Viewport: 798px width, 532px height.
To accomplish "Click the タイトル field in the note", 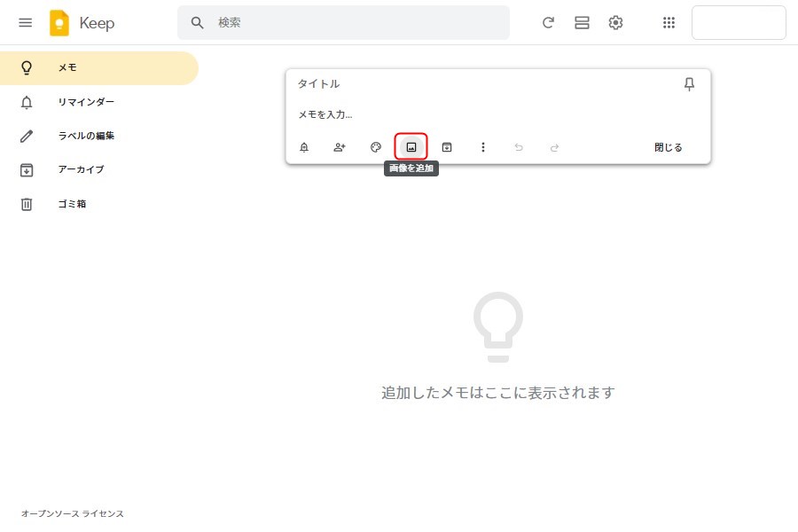I will click(x=479, y=84).
